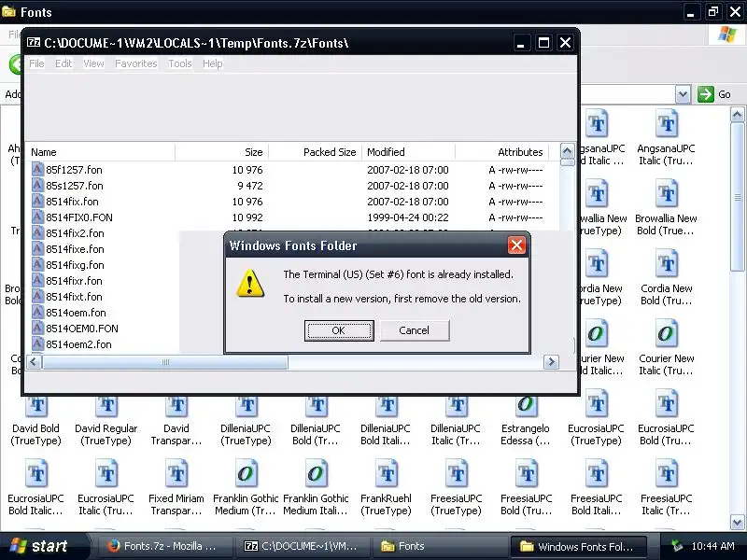Screen dimensions: 747x560
Task: Click the 1999-04-24 00:22 modified date
Action: click(x=408, y=217)
